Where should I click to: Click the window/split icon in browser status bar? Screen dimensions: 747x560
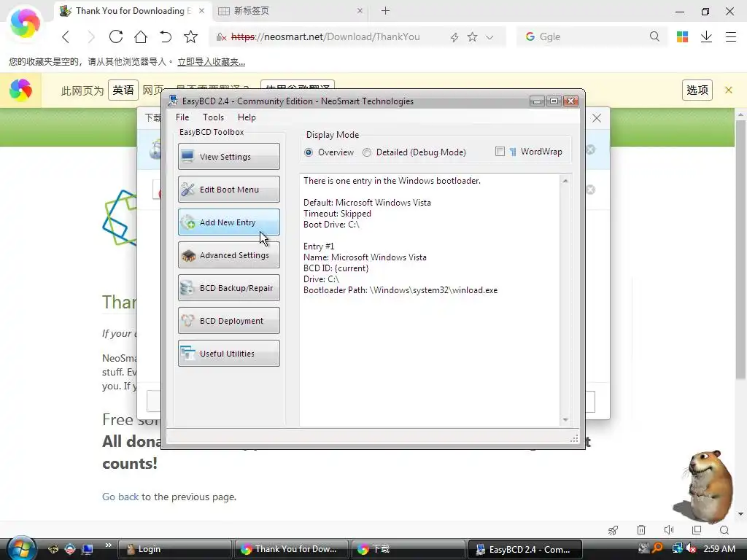(697, 530)
